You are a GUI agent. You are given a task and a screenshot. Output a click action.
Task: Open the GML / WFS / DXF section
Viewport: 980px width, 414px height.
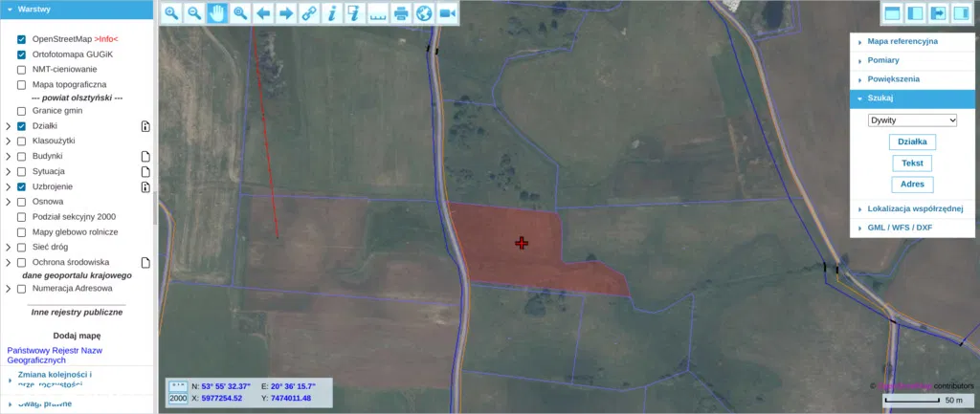click(x=900, y=228)
